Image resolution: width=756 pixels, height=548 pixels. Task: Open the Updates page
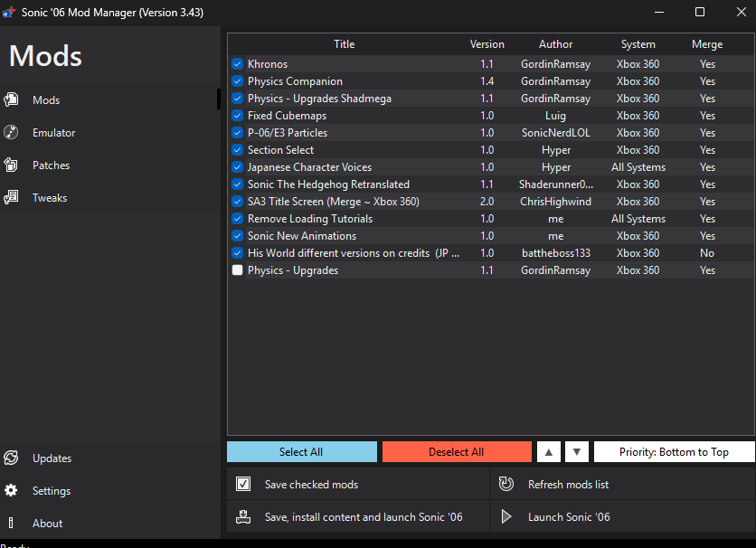pyautogui.click(x=110, y=458)
